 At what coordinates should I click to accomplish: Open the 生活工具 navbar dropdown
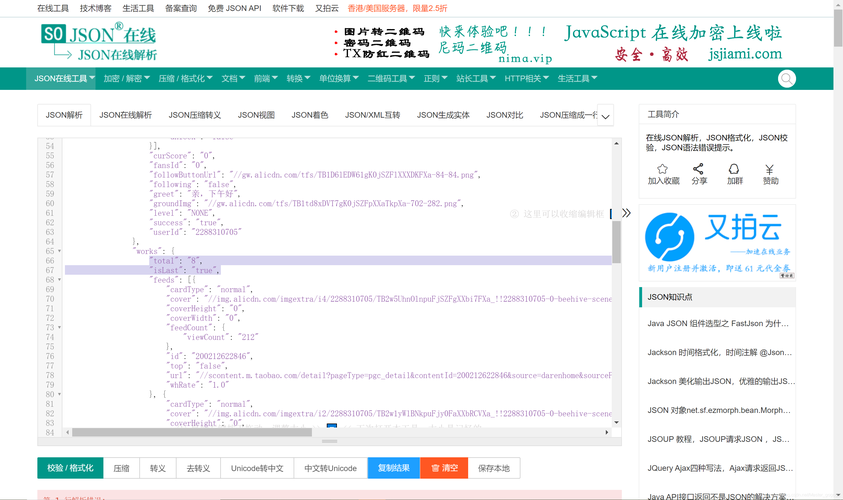tap(577, 78)
